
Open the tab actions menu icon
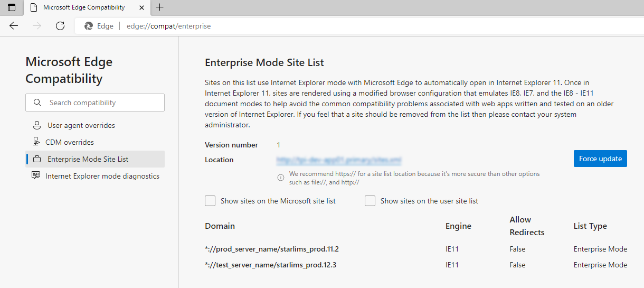pyautogui.click(x=12, y=7)
